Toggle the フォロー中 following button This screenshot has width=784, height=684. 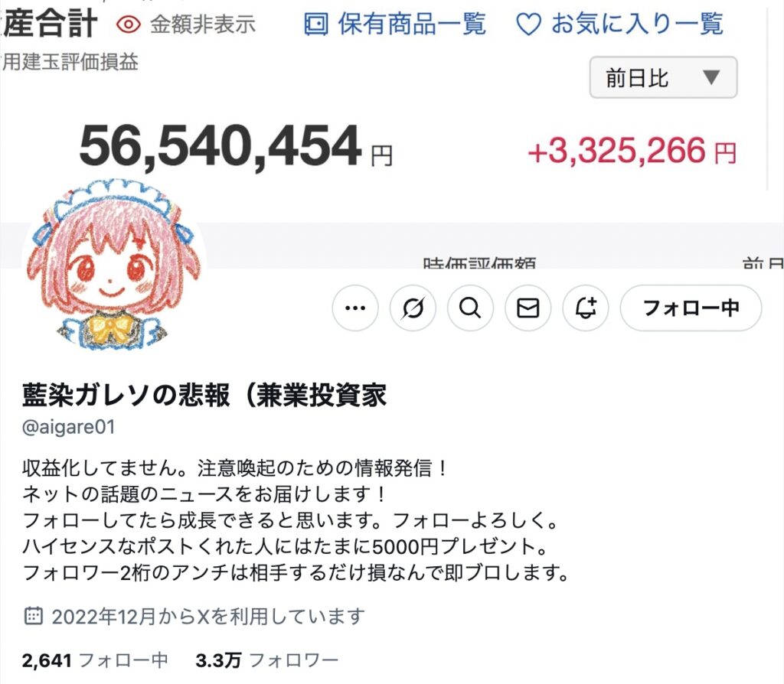pyautogui.click(x=691, y=308)
